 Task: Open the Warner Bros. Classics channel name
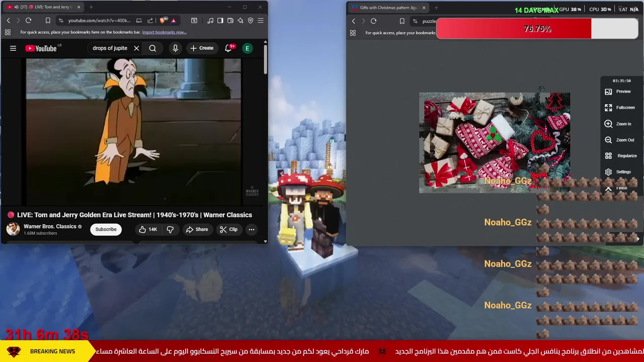tap(50, 226)
